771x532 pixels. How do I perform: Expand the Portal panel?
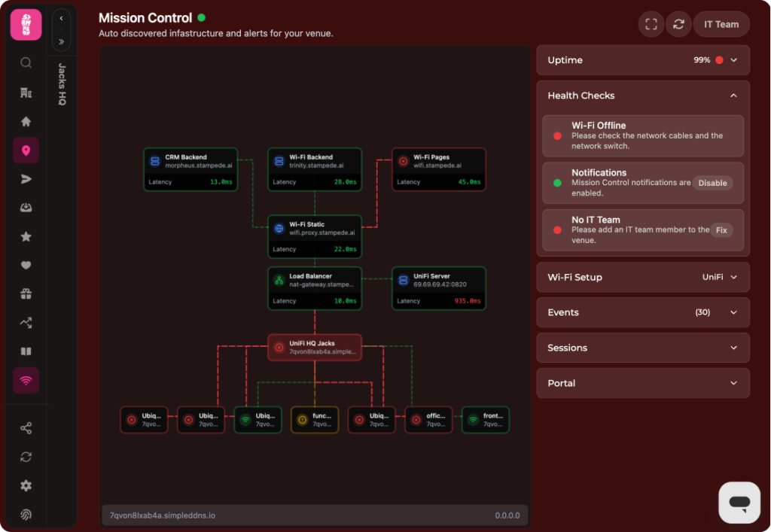(643, 383)
